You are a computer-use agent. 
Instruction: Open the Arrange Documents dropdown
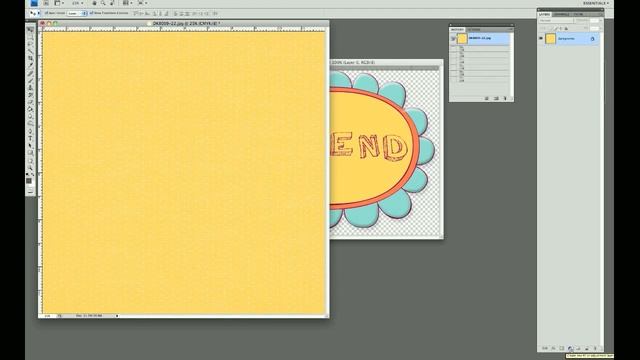pyautogui.click(x=127, y=3)
